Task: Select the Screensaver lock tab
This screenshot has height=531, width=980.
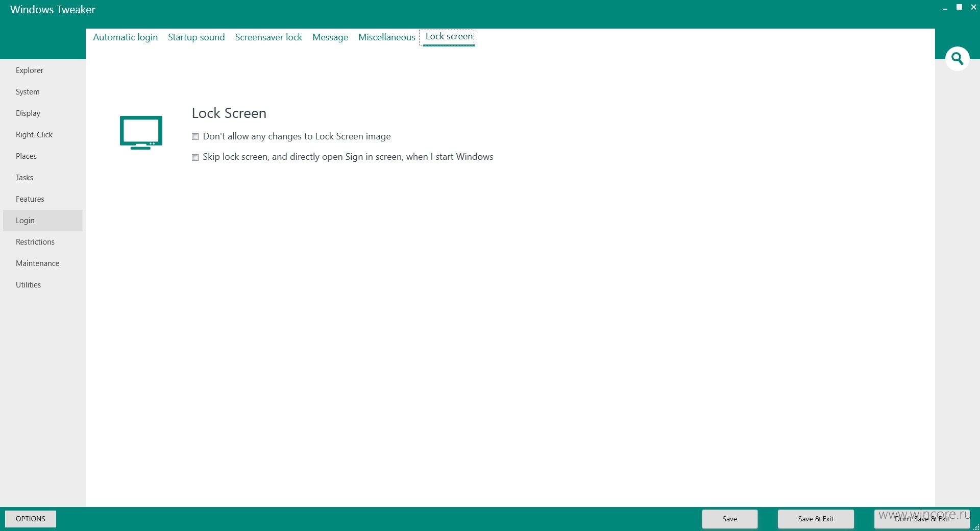Action: (268, 37)
